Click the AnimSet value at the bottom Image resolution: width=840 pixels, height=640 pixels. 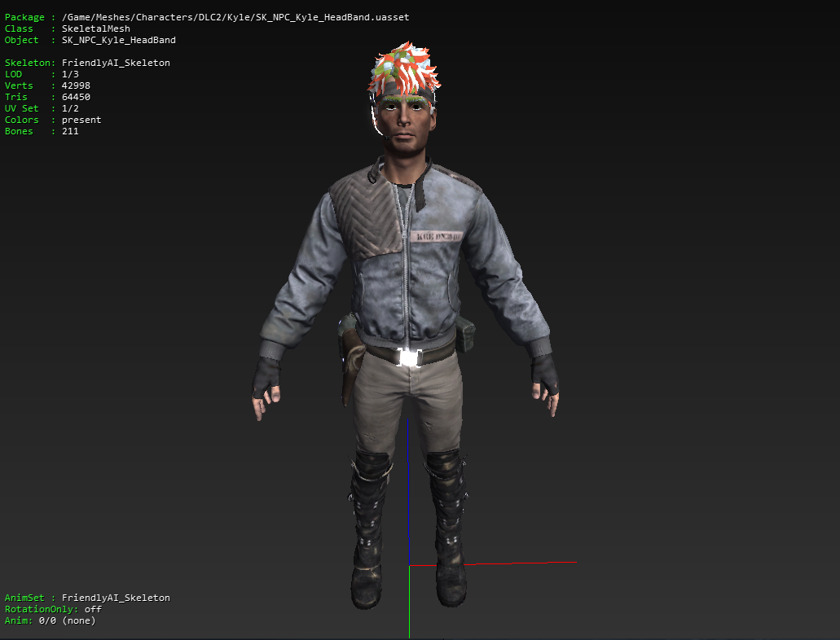116,598
